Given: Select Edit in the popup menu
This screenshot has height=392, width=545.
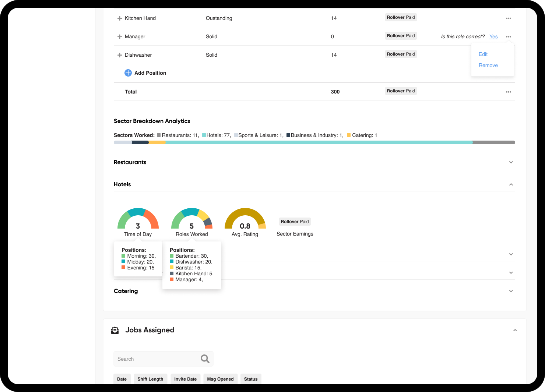Looking at the screenshot, I should coord(483,54).
